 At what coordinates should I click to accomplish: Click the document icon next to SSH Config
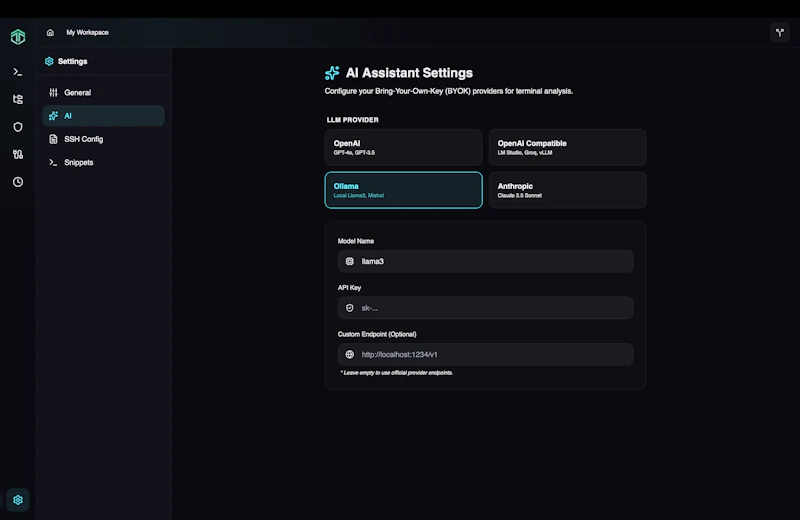[x=53, y=139]
